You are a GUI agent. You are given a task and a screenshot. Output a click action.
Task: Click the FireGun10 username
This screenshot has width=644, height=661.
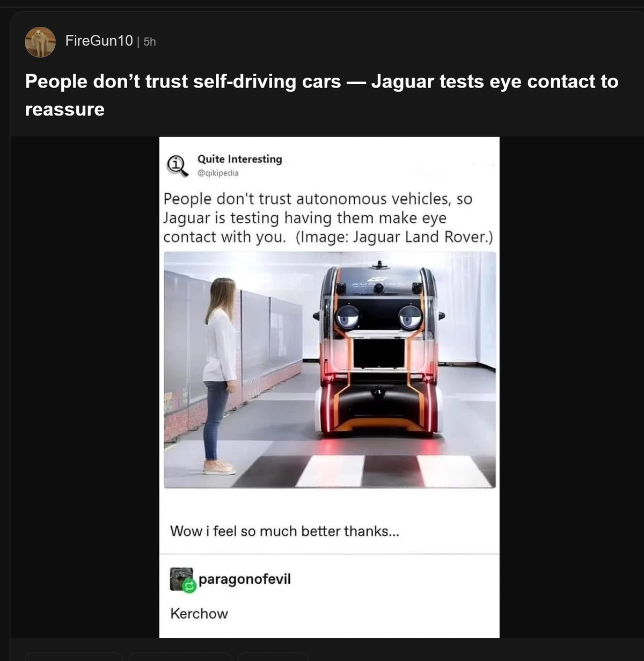coord(99,41)
